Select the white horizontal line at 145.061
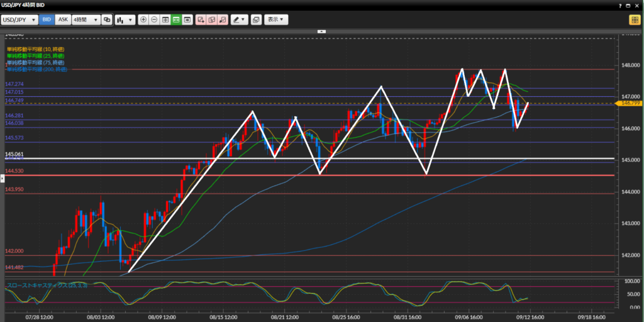This screenshot has width=644, height=322. click(x=377, y=158)
